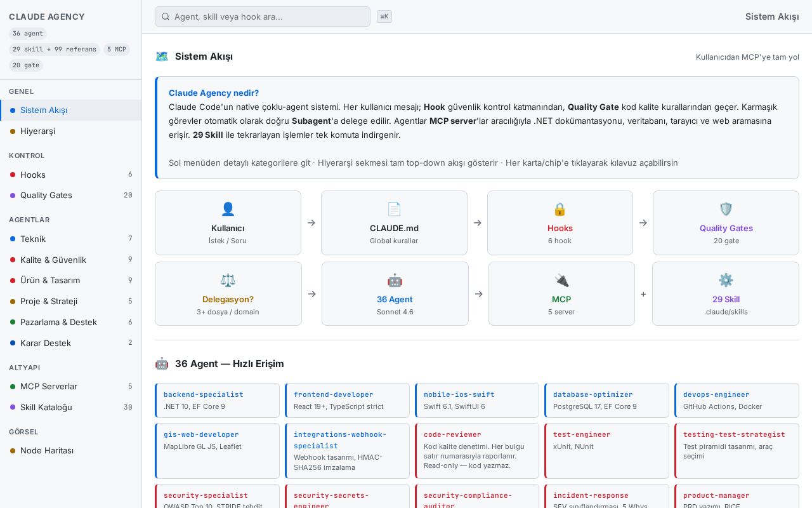Select the MCP plug icon card
This screenshot has height=508, width=812.
(x=561, y=294)
